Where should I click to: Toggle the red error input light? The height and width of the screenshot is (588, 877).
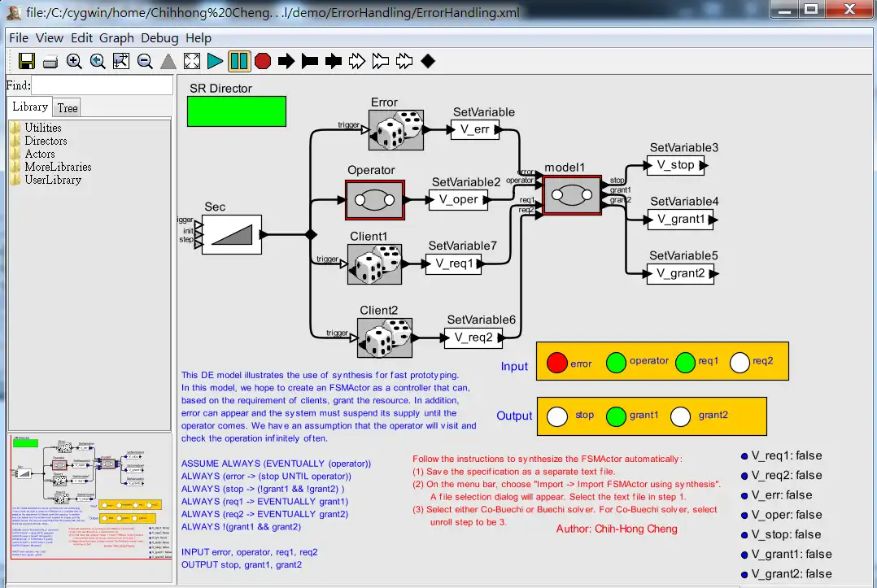tap(556, 361)
